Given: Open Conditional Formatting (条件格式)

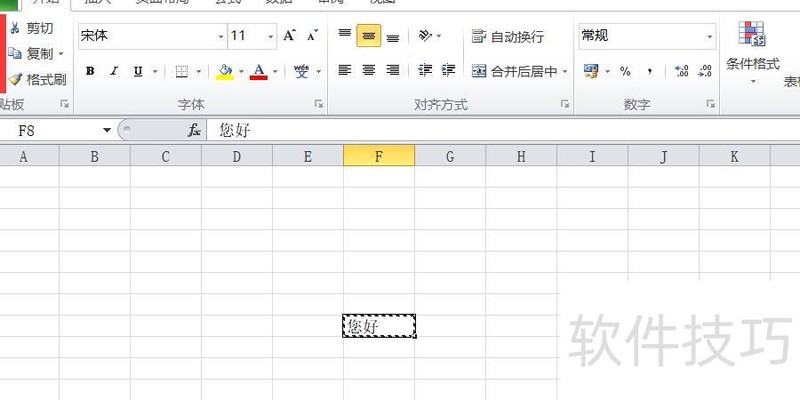Looking at the screenshot, I should (753, 52).
